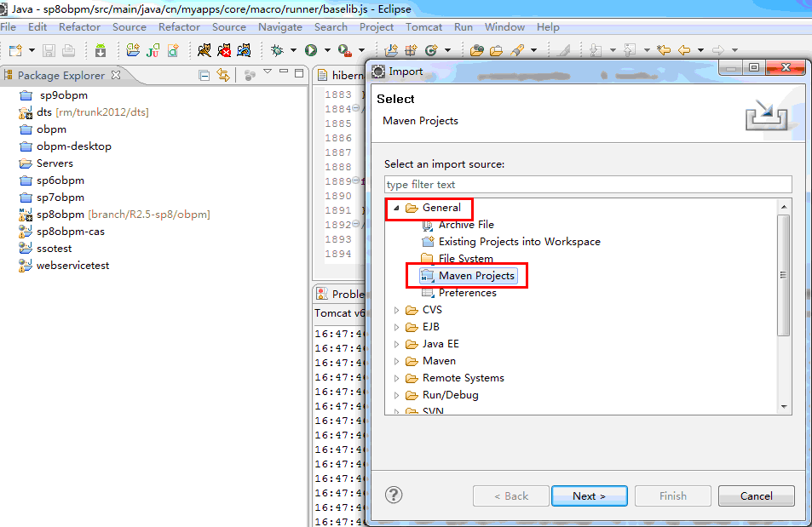Image resolution: width=812 pixels, height=527 pixels.
Task: Open the File menu
Action: coord(8,27)
